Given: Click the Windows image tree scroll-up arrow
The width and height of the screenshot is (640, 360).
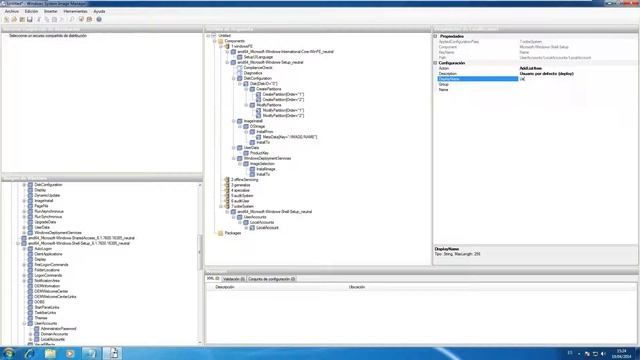Looking at the screenshot, I should (200, 185).
